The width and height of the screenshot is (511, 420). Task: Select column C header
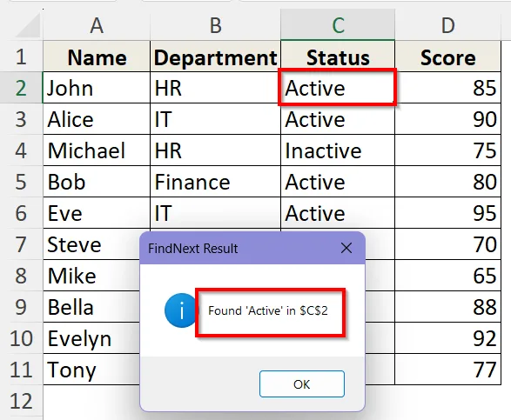338,25
